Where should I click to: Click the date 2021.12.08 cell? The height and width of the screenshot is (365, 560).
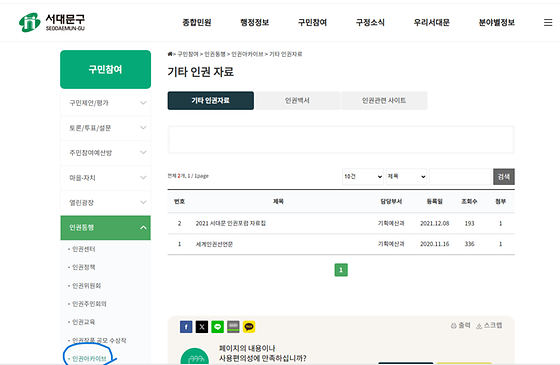[435, 223]
